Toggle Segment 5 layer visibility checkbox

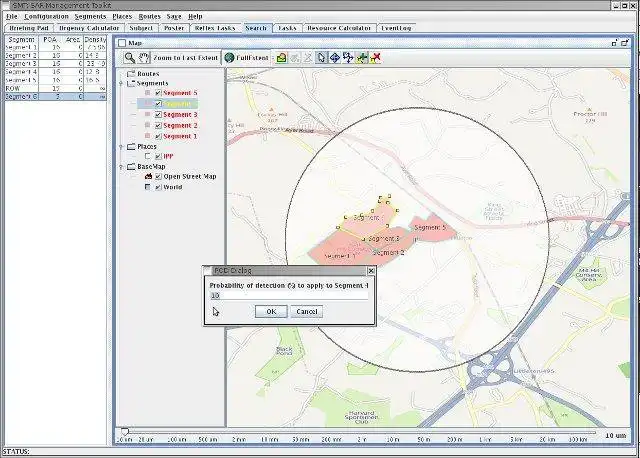[158, 93]
